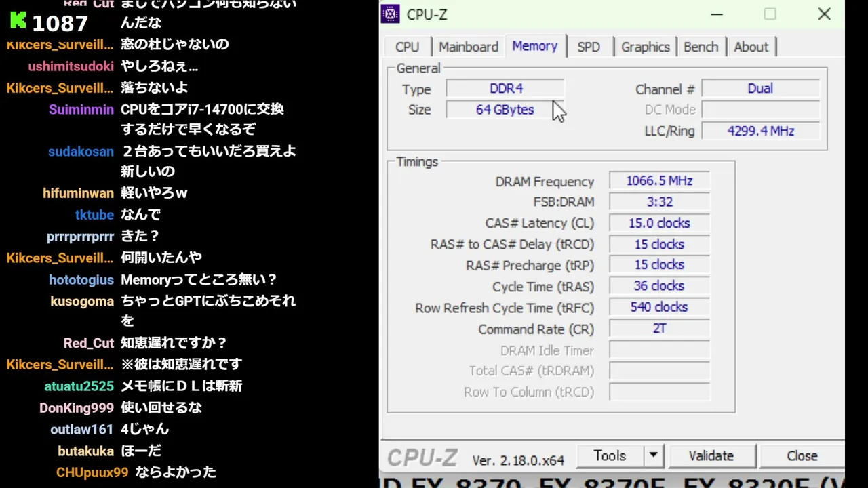Click the empty Total CAS# (tRDRAM) field

coord(659,371)
